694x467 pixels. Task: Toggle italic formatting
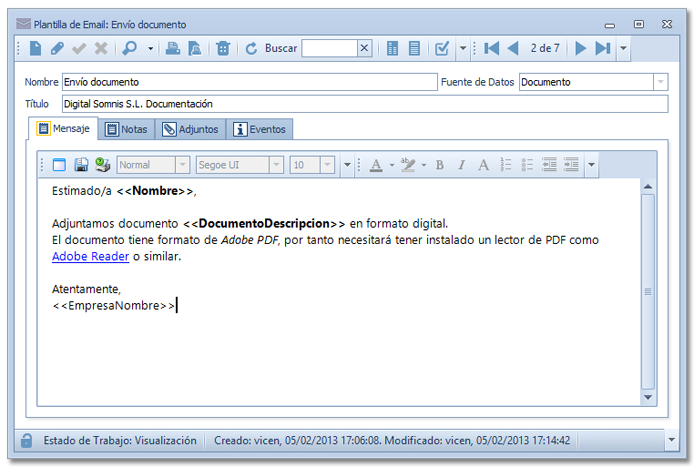click(x=462, y=165)
